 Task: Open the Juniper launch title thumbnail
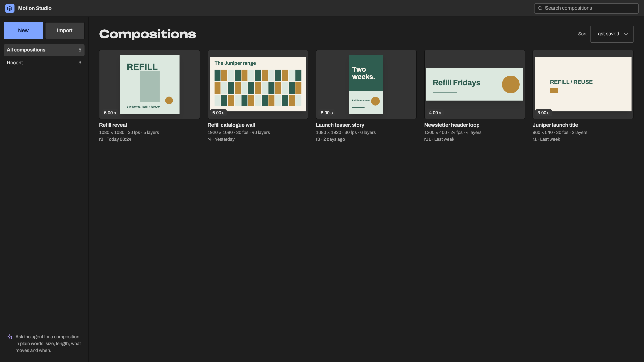point(583,84)
